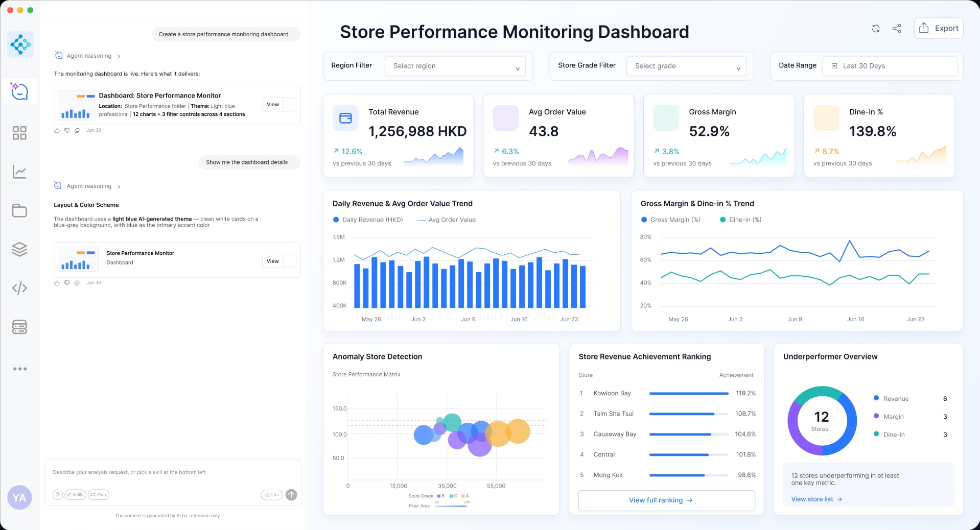Open the database server sidebar icon
Image resolution: width=980 pixels, height=530 pixels.
click(19, 327)
